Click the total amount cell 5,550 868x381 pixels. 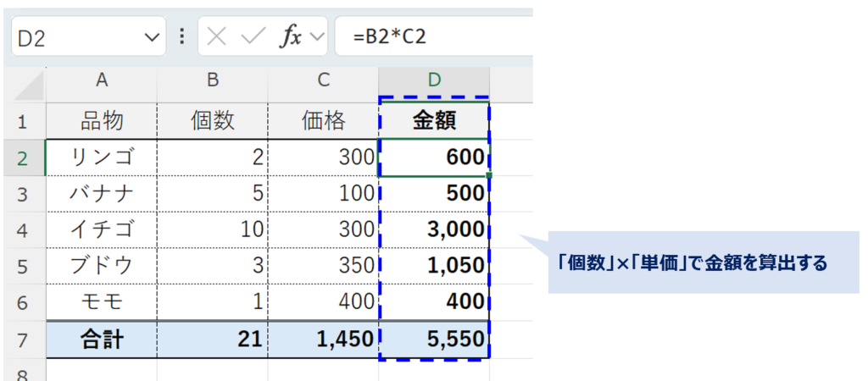coord(435,339)
